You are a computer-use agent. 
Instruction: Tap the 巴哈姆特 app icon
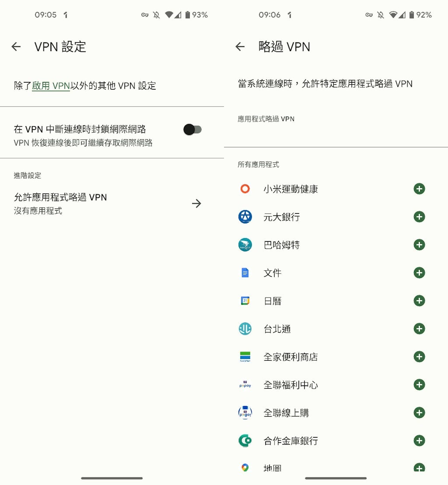245,245
